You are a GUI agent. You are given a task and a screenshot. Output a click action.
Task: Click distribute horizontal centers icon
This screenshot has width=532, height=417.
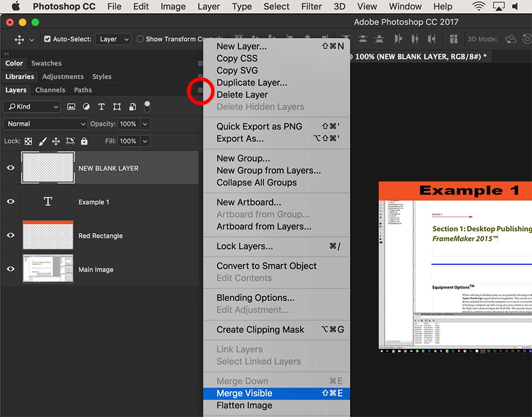pyautogui.click(x=414, y=39)
